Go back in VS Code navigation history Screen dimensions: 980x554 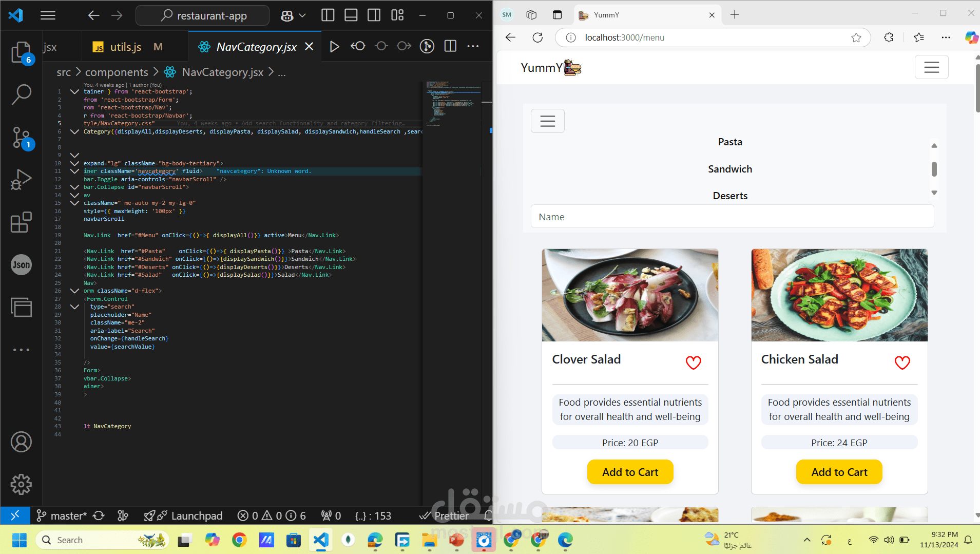tap(93, 15)
